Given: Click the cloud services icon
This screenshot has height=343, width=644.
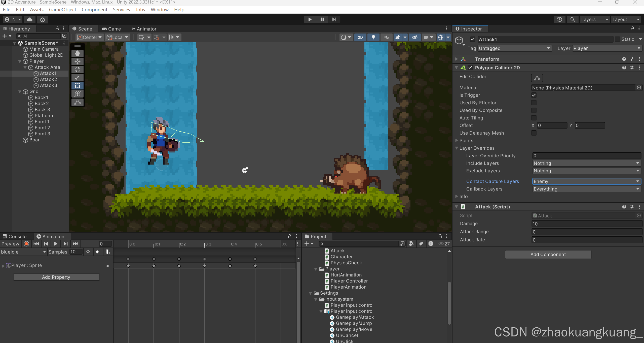Looking at the screenshot, I should 30,19.
